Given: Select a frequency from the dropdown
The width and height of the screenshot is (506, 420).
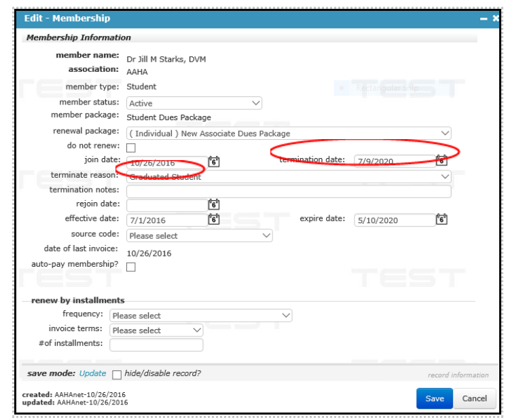Looking at the screenshot, I should pos(200,316).
